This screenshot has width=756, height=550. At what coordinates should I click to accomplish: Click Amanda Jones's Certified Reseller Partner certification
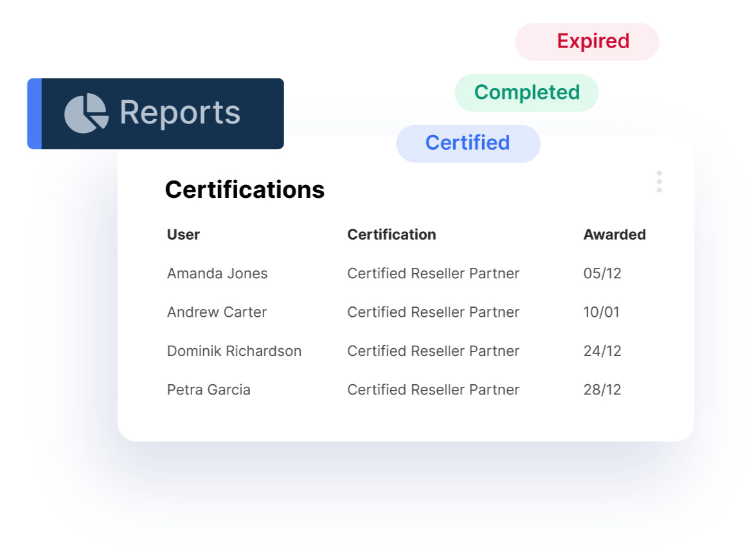(x=433, y=274)
